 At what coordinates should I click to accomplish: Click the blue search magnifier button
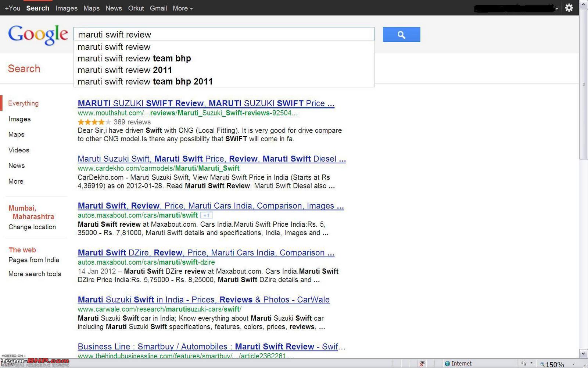point(401,35)
